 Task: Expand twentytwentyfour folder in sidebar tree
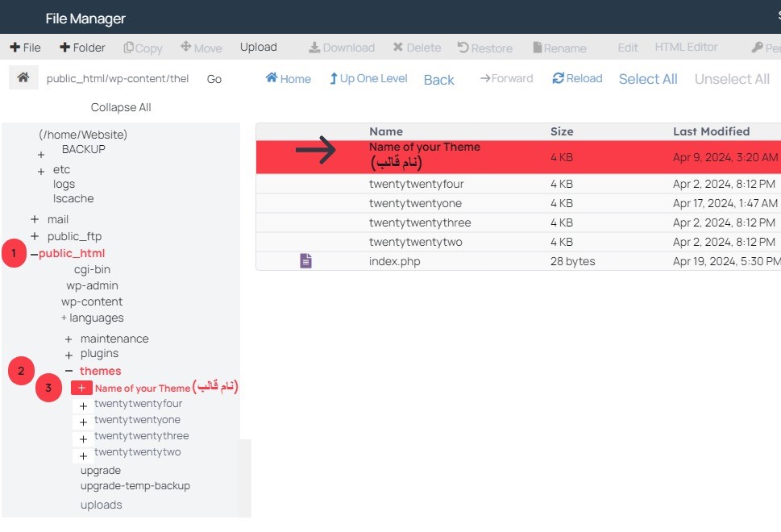click(83, 405)
